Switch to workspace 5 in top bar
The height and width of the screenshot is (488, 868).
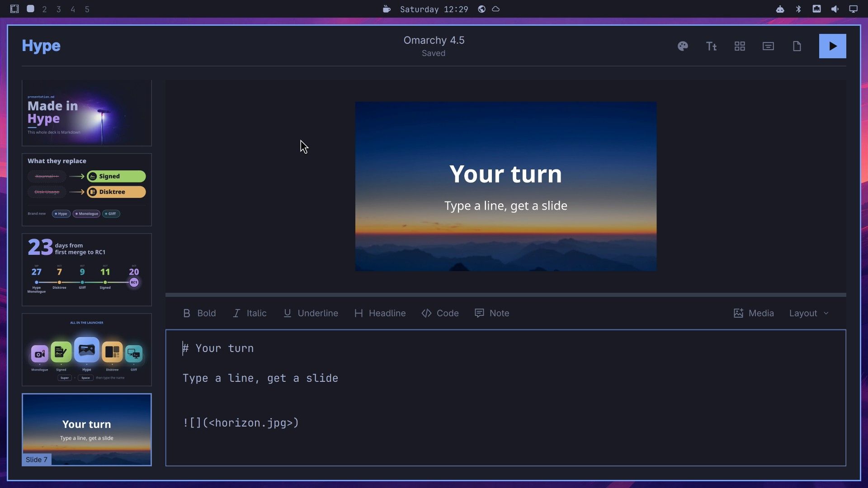[x=87, y=9]
